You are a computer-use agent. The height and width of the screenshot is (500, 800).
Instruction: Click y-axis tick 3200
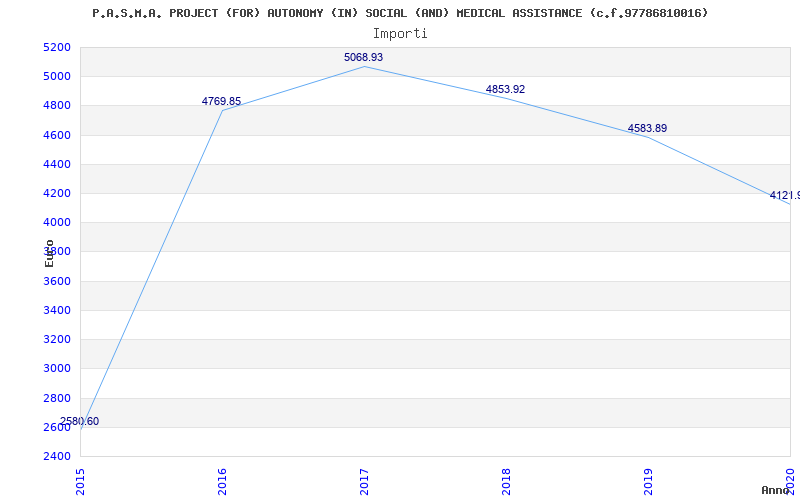tap(57, 339)
